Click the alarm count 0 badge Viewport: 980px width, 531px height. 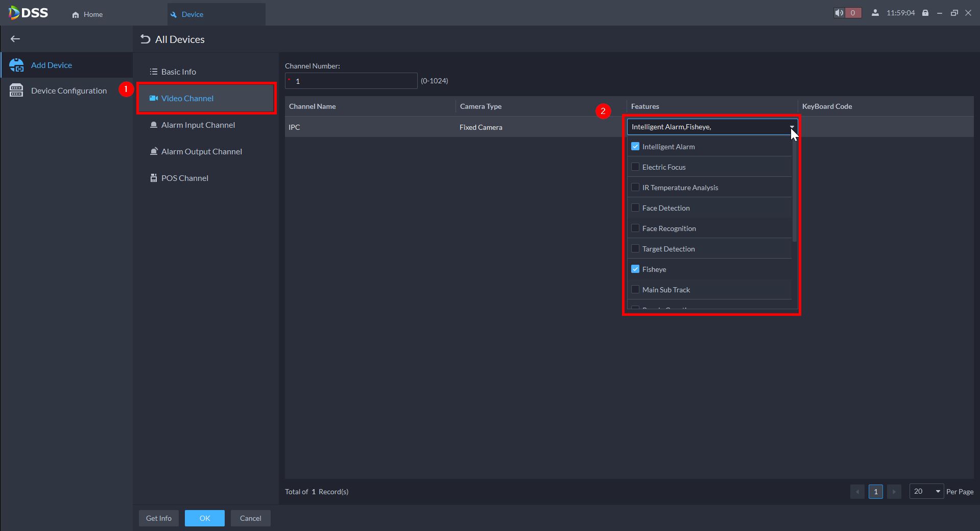(x=853, y=13)
